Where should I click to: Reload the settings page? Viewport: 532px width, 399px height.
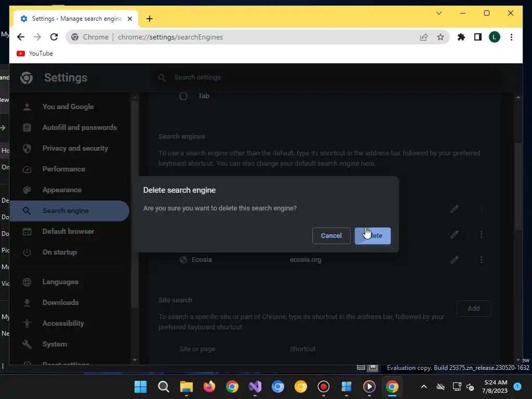pyautogui.click(x=54, y=37)
